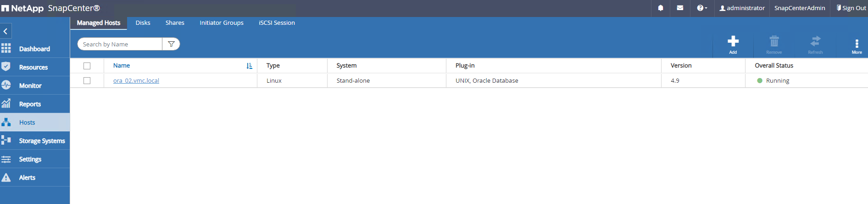
Task: Open the host filter funnel icon
Action: point(171,44)
